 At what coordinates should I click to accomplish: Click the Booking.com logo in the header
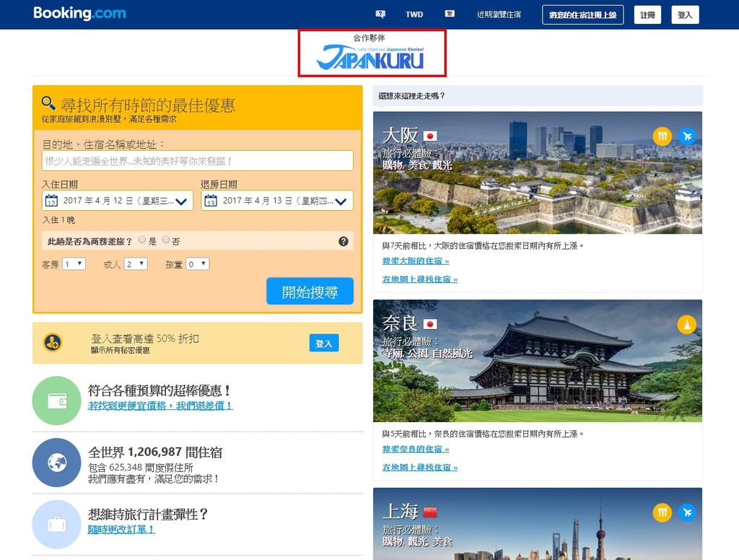79,13
